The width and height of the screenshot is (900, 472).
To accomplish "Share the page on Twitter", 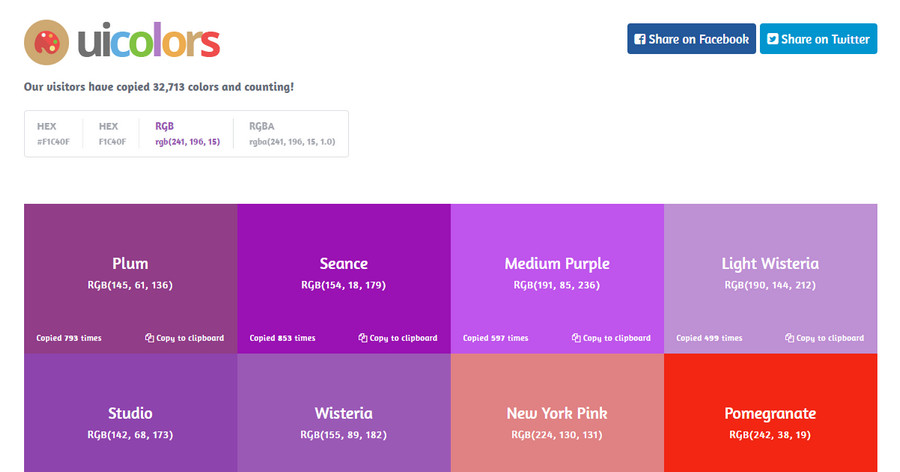I will 818,39.
